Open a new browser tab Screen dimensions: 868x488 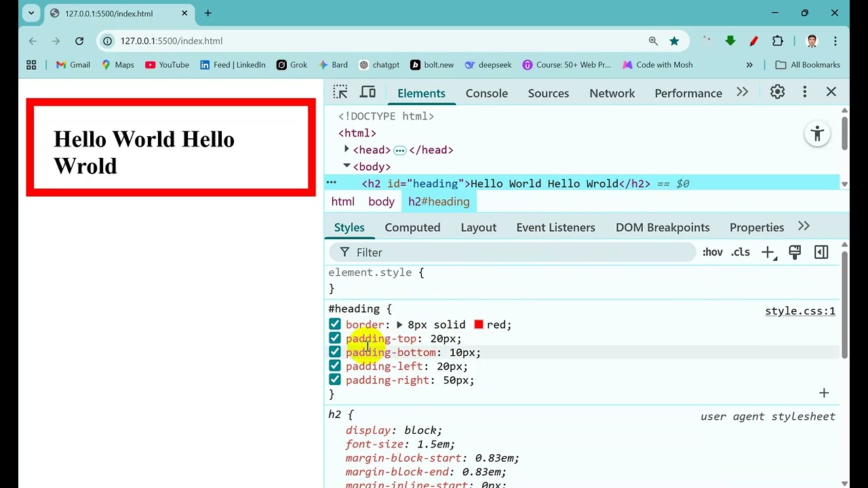click(208, 13)
